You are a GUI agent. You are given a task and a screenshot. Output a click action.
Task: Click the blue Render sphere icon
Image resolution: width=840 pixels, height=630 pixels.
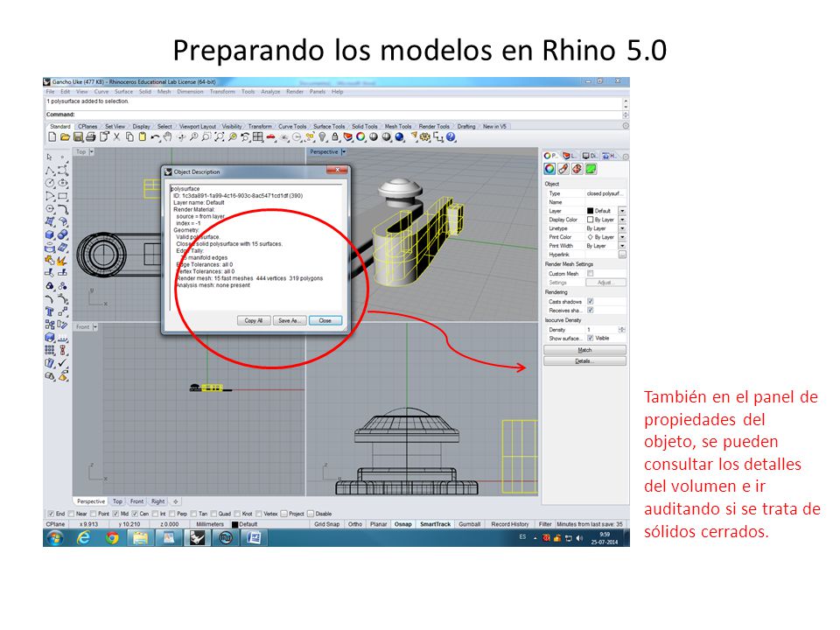pos(400,137)
